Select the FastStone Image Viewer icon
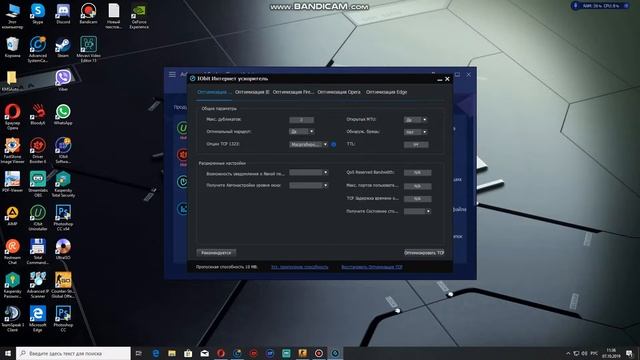The height and width of the screenshot is (360, 640). (12, 150)
